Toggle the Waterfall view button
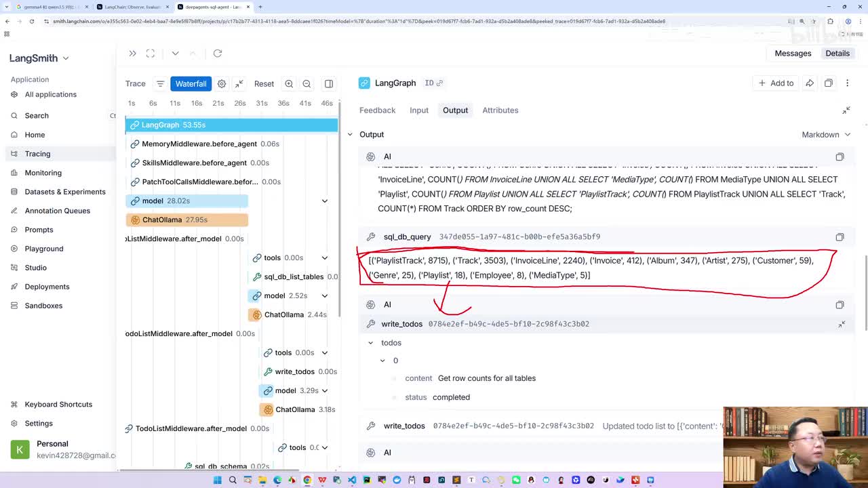This screenshot has height=488, width=868. [191, 84]
